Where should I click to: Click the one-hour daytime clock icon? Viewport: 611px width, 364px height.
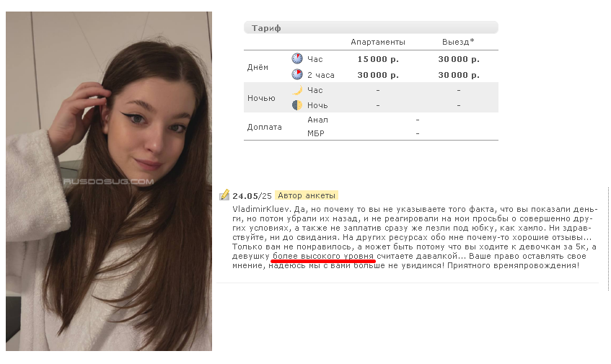297,59
